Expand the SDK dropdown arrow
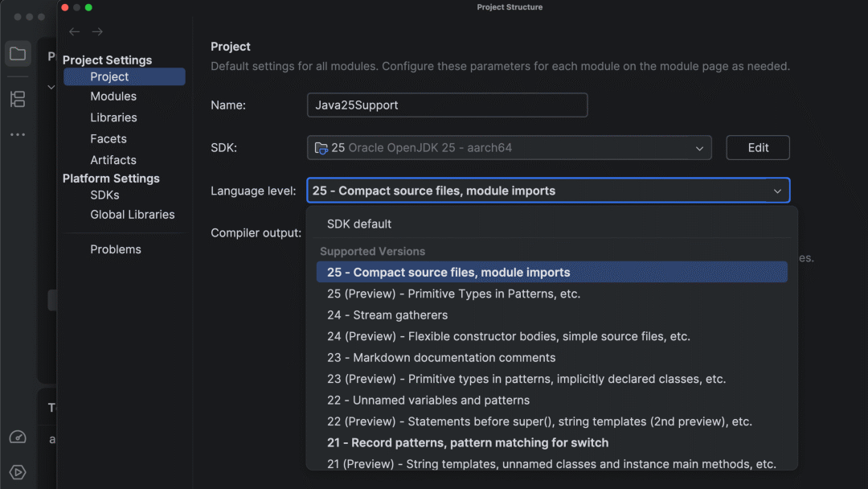The image size is (868, 489). (699, 148)
